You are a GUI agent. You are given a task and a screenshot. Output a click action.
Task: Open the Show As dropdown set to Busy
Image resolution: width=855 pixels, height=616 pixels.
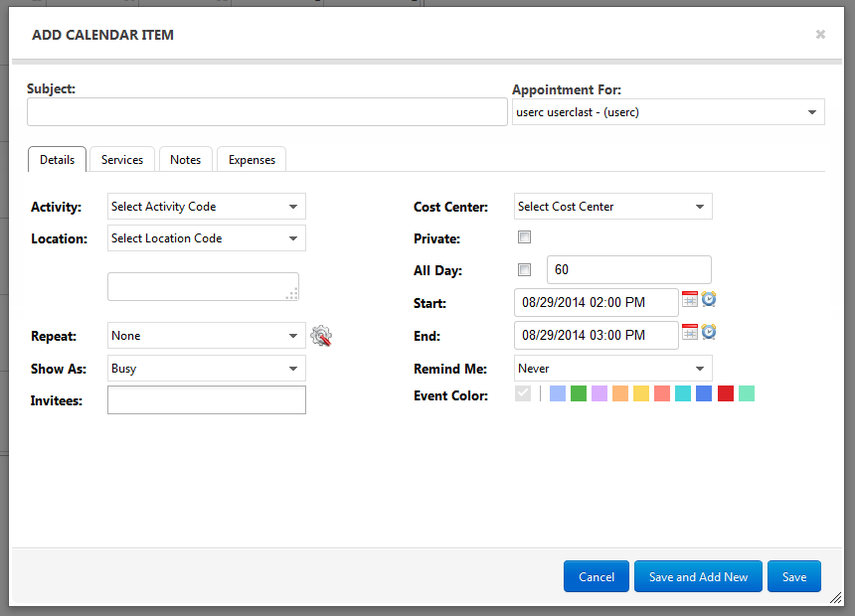click(x=206, y=369)
